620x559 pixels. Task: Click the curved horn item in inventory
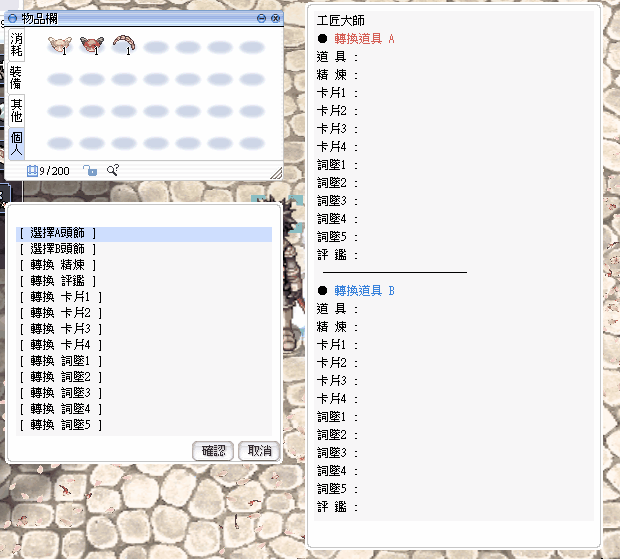click(124, 44)
